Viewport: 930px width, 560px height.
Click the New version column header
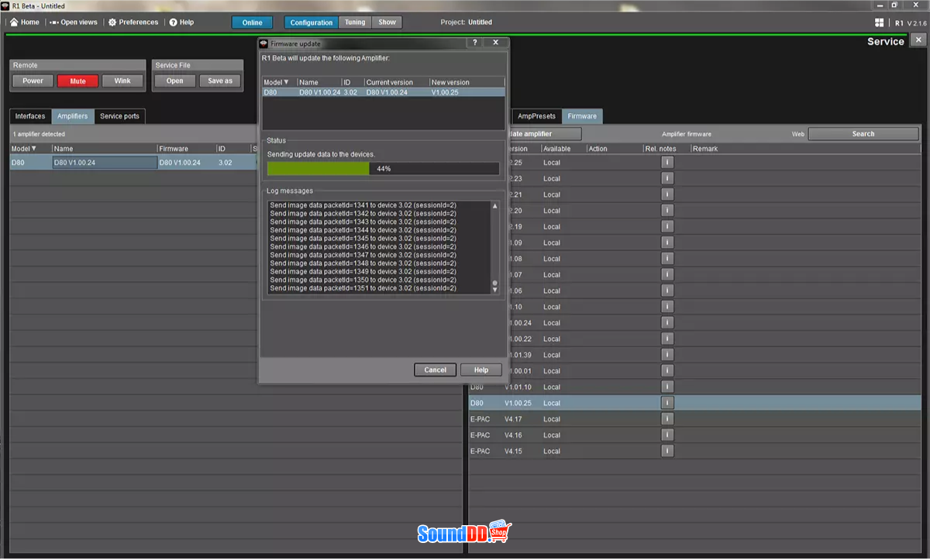[x=467, y=82]
